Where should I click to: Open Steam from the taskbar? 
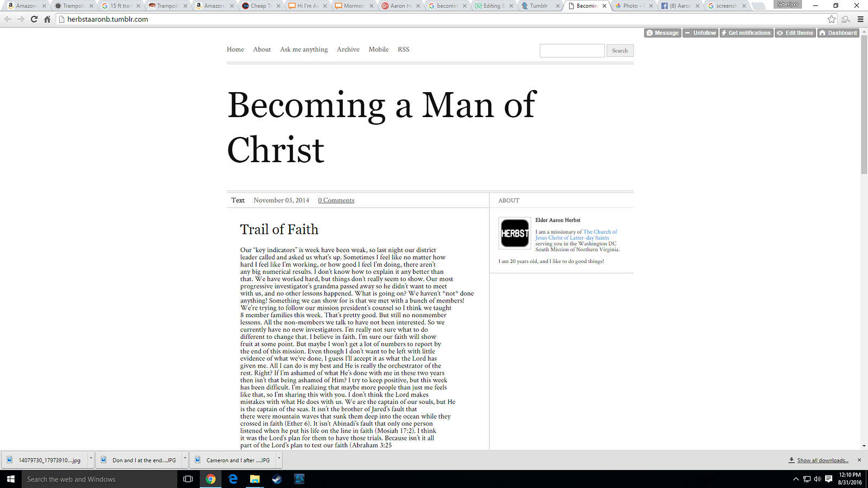click(x=277, y=479)
